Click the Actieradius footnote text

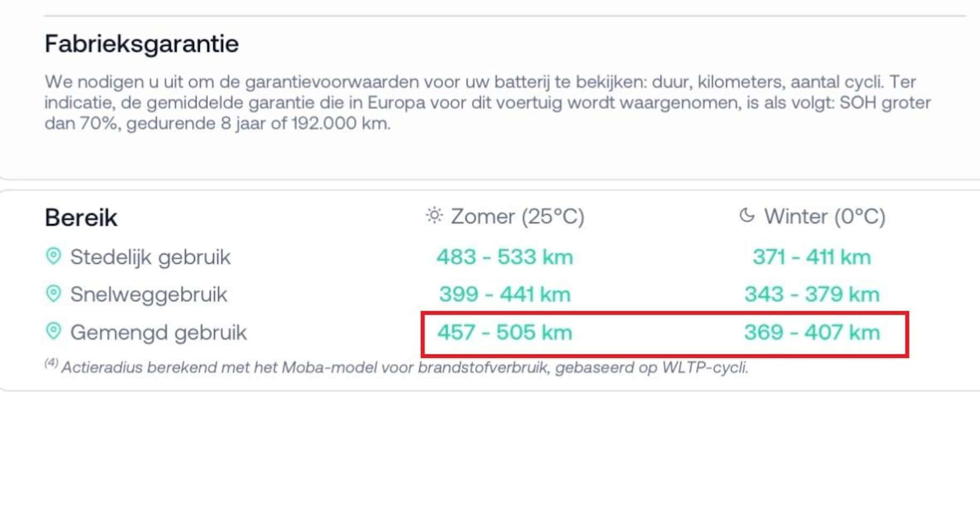pos(404,367)
